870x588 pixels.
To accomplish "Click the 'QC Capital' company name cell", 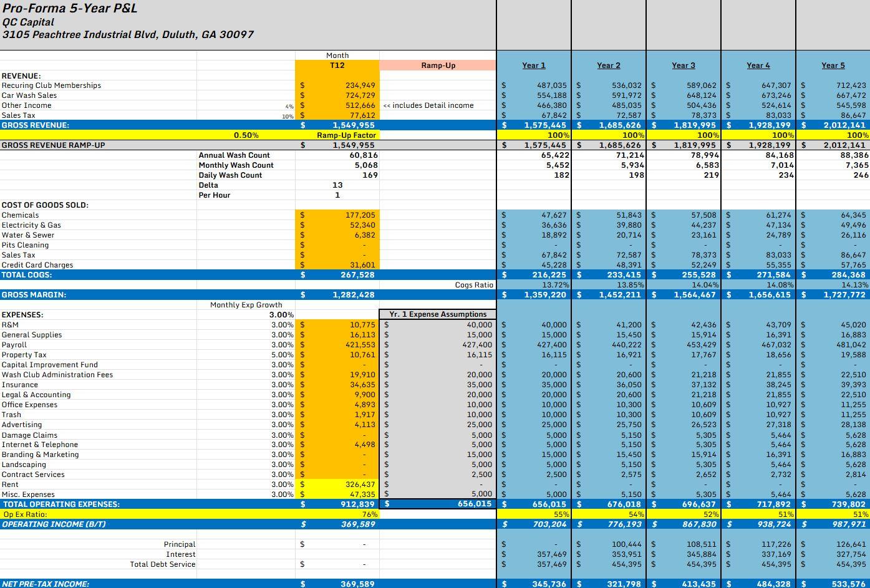I will [x=28, y=22].
